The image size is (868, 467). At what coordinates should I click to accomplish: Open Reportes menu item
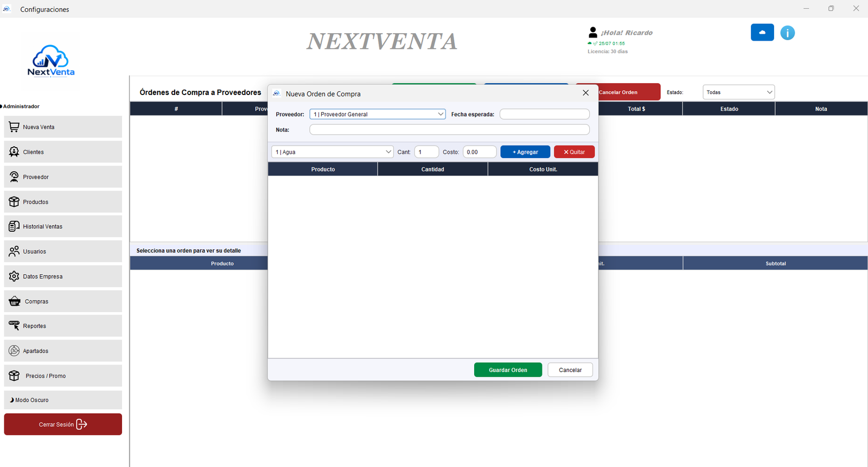click(x=63, y=326)
